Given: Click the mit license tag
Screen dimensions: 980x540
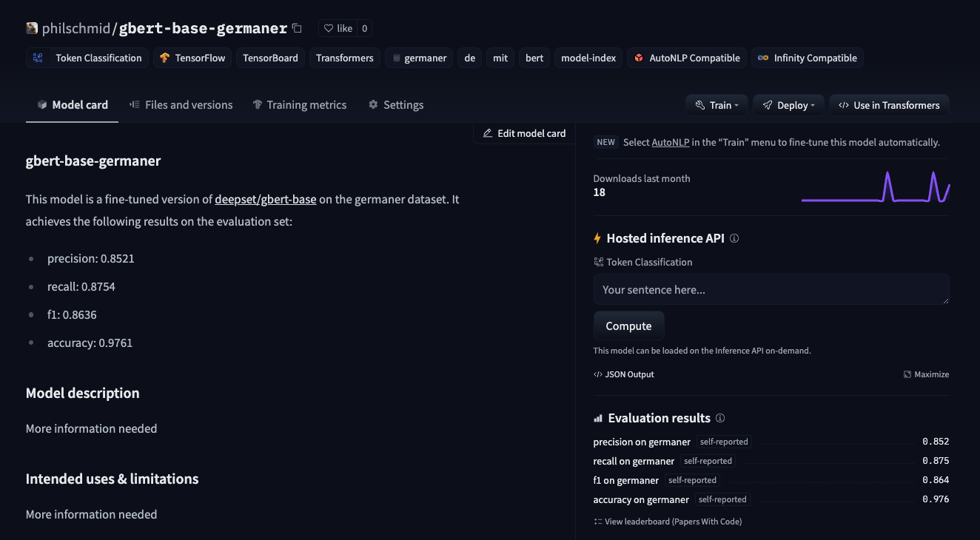Looking at the screenshot, I should tap(500, 58).
